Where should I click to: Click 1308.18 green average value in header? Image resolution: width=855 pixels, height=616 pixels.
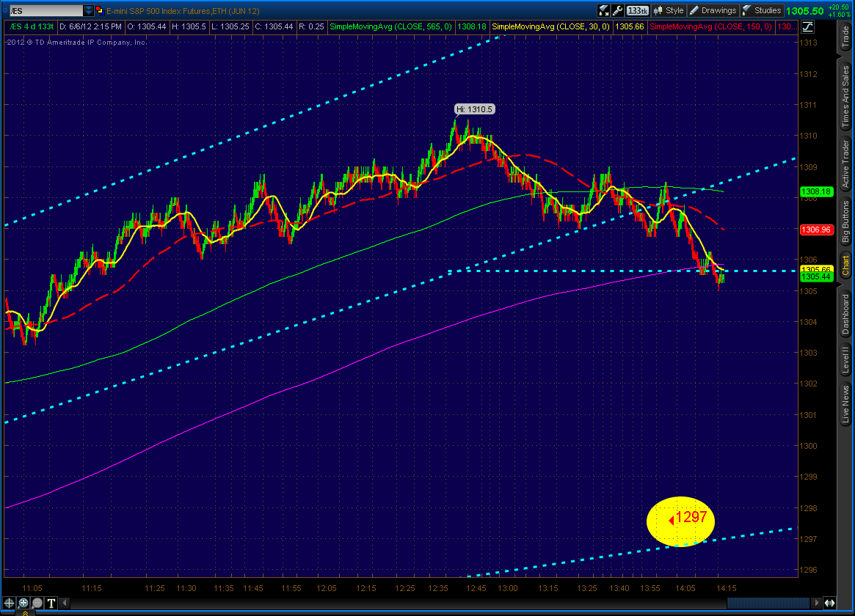pos(472,26)
